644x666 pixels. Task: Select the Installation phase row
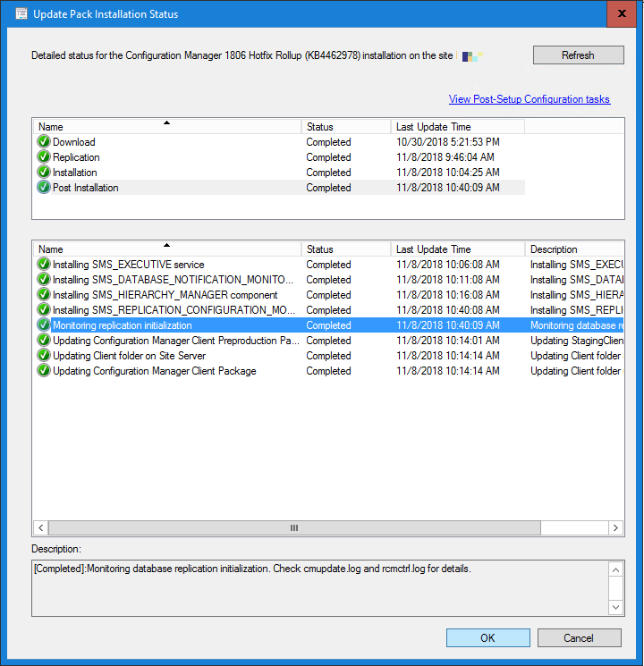[280, 172]
